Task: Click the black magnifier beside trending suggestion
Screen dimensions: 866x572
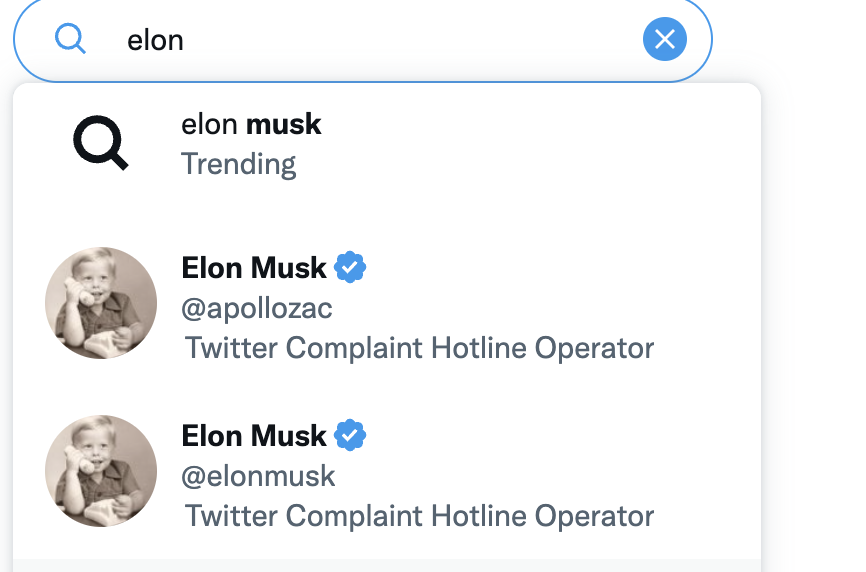Action: pyautogui.click(x=101, y=145)
